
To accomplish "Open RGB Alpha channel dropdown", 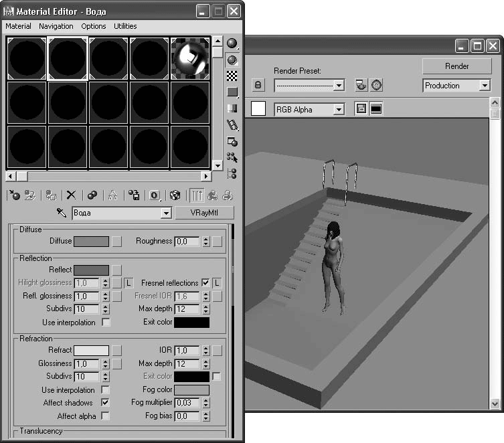I will click(x=339, y=109).
